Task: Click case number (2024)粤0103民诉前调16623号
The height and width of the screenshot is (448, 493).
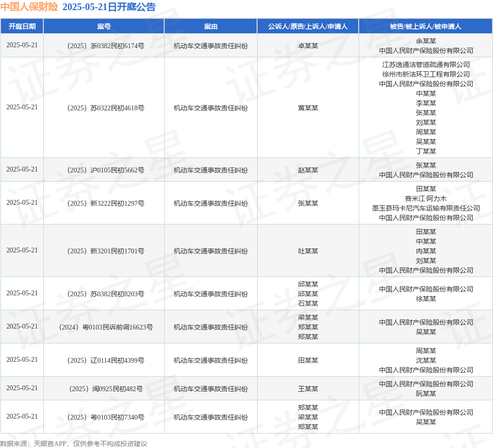Action: point(105,327)
